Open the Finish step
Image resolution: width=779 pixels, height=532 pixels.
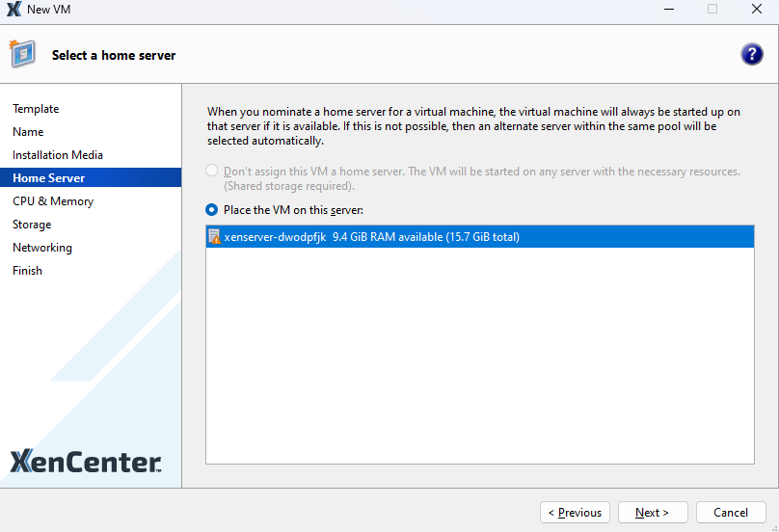pyautogui.click(x=27, y=271)
